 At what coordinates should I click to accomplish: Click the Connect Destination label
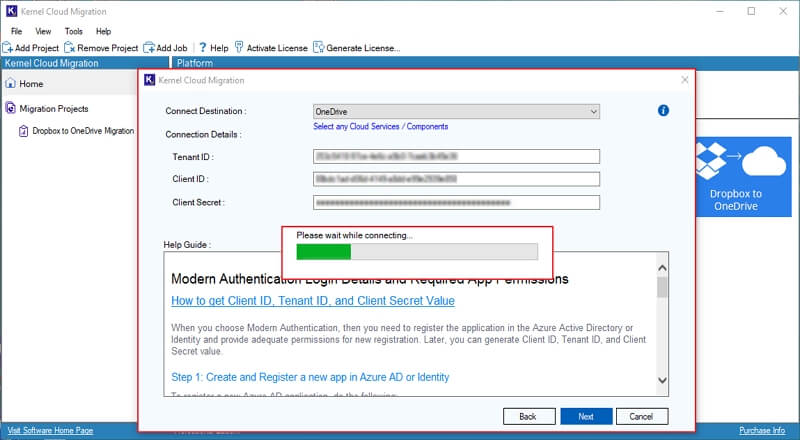coord(206,111)
